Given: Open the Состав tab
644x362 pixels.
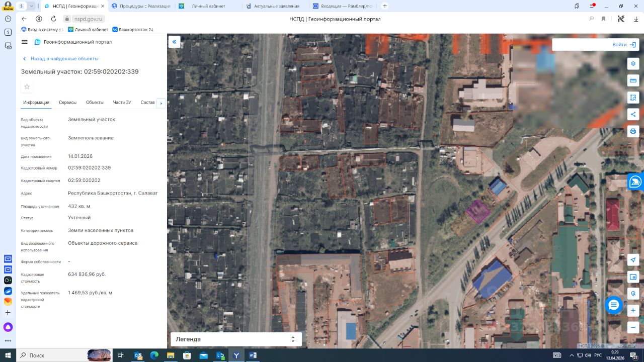Looking at the screenshot, I should (x=148, y=103).
